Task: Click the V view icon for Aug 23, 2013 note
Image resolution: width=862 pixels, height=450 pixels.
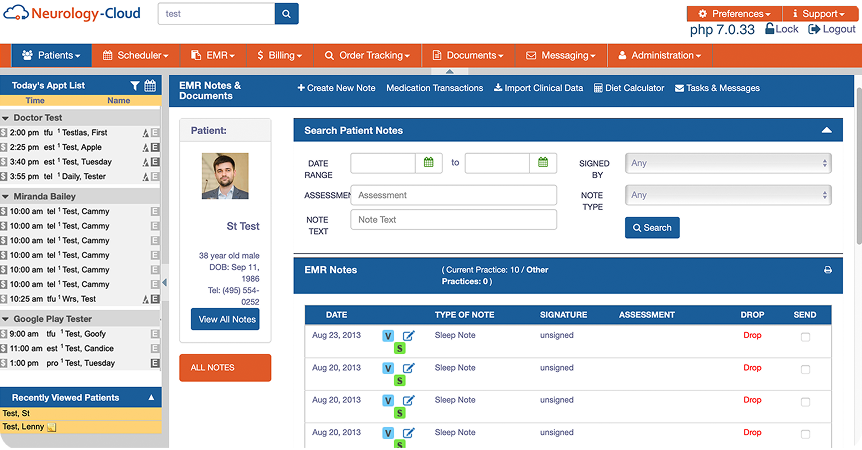Action: click(388, 336)
